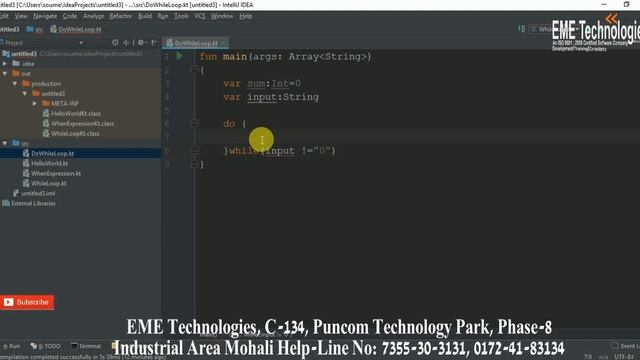Open the Project view dropdown arrow
This screenshot has height=360, width=640.
tap(81, 42)
